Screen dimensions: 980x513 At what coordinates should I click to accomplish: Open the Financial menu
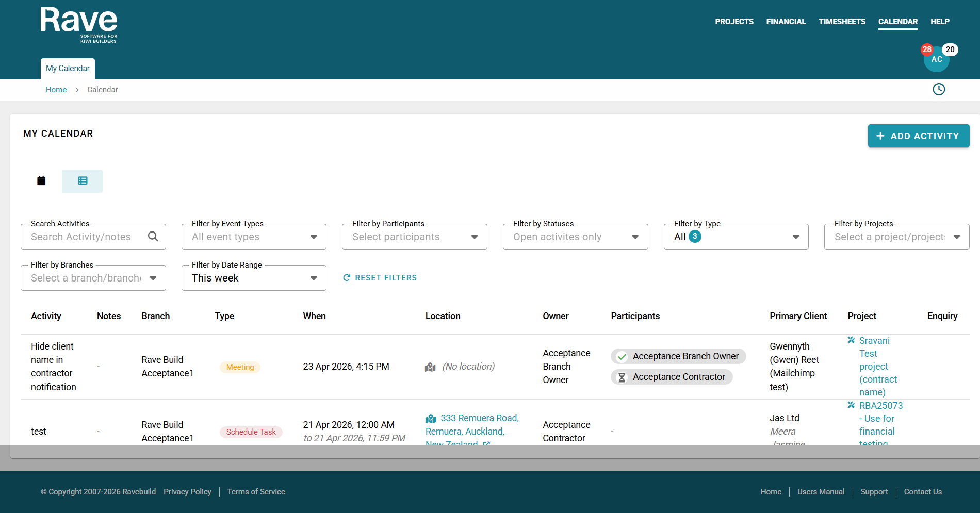786,22
